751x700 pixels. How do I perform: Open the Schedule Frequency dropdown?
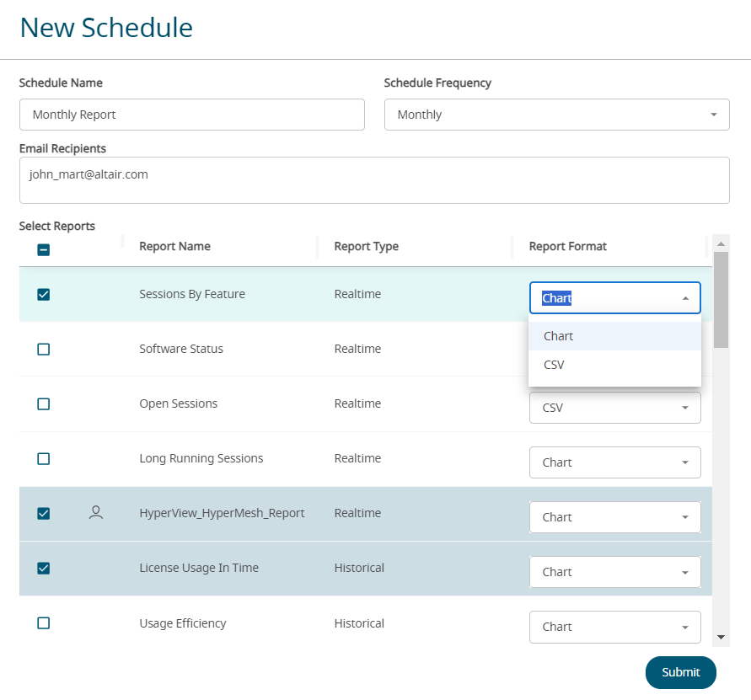click(x=556, y=115)
